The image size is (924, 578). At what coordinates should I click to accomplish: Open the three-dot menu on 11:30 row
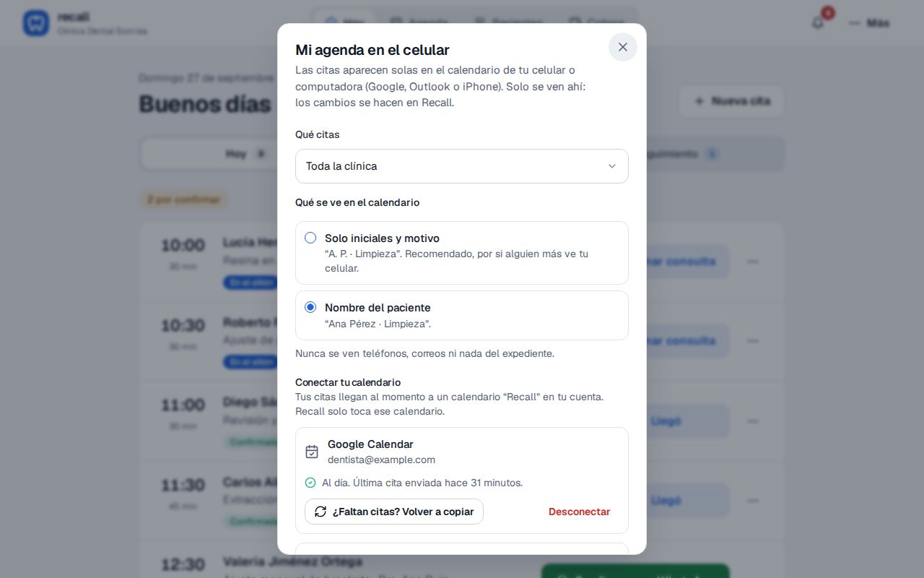[x=753, y=501]
